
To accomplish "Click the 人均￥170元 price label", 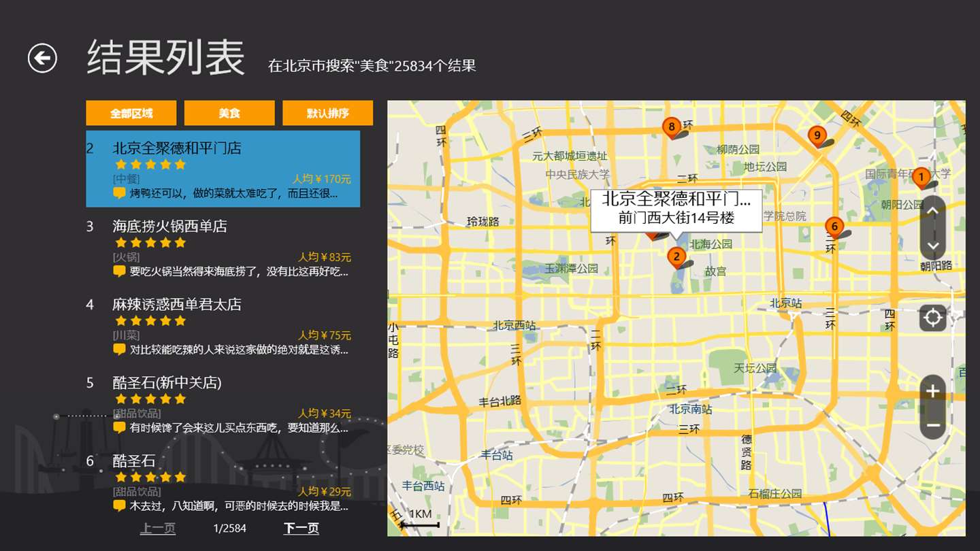I will tap(322, 179).
